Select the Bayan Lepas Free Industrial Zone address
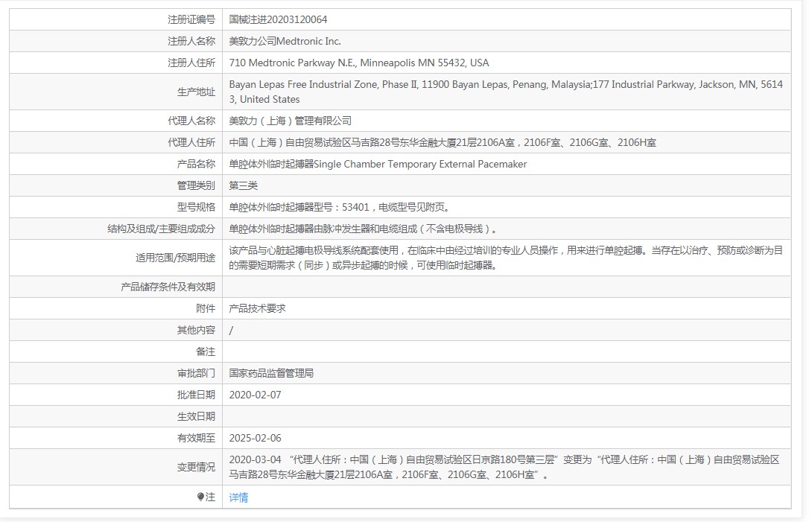 (x=506, y=92)
